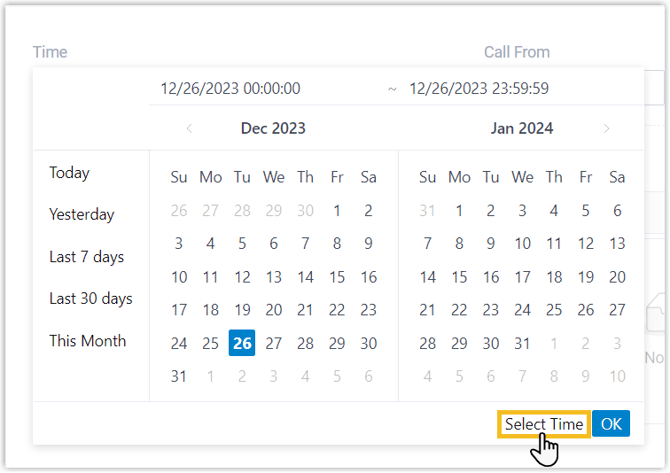This screenshot has width=670, height=473.
Task: Go to previous month using left arrow
Action: tap(189, 128)
